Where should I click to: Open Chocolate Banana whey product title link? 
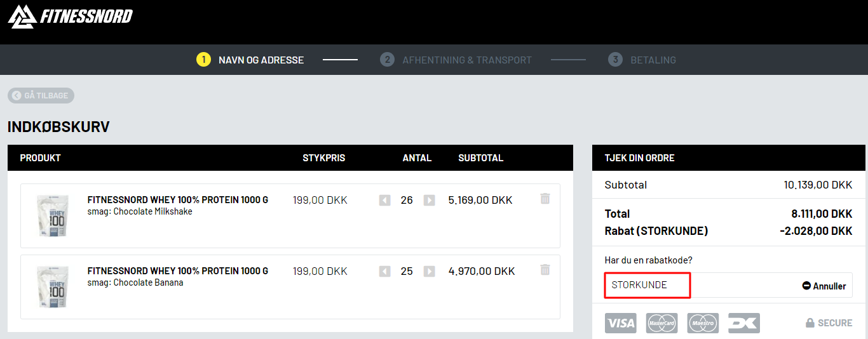177,271
